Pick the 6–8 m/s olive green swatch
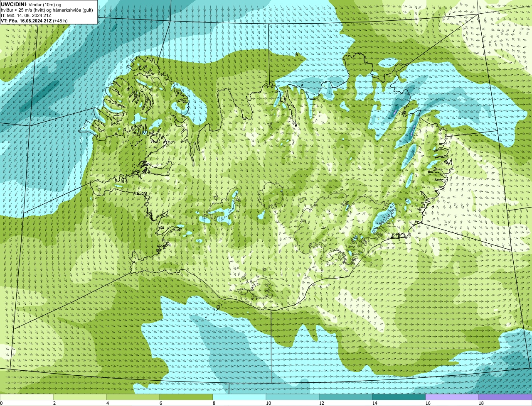The width and height of the screenshot is (532, 406). click(x=186, y=397)
